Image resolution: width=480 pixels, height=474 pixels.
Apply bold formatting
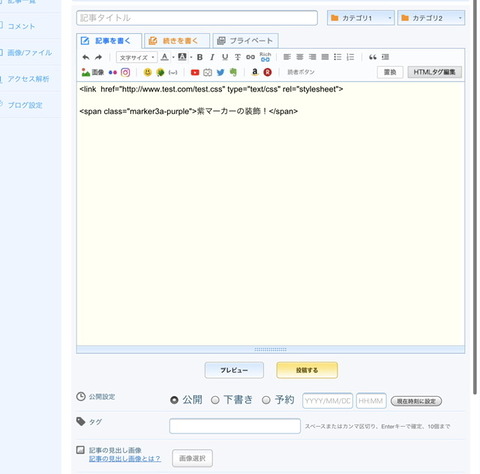200,57
